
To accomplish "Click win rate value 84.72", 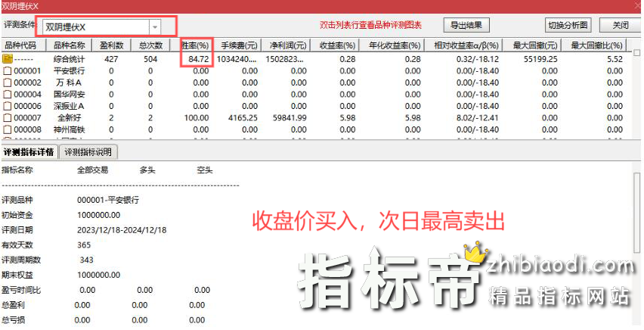I will pyautogui.click(x=198, y=59).
